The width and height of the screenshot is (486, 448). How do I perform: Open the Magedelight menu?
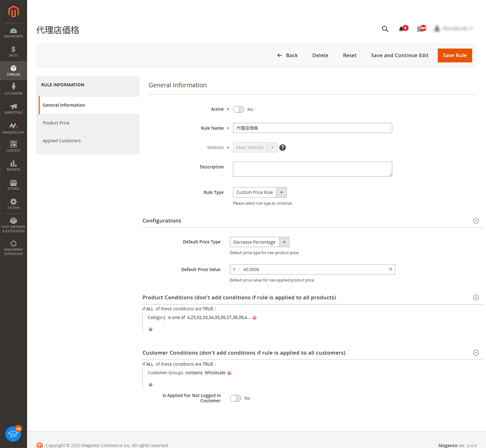(x=13, y=128)
